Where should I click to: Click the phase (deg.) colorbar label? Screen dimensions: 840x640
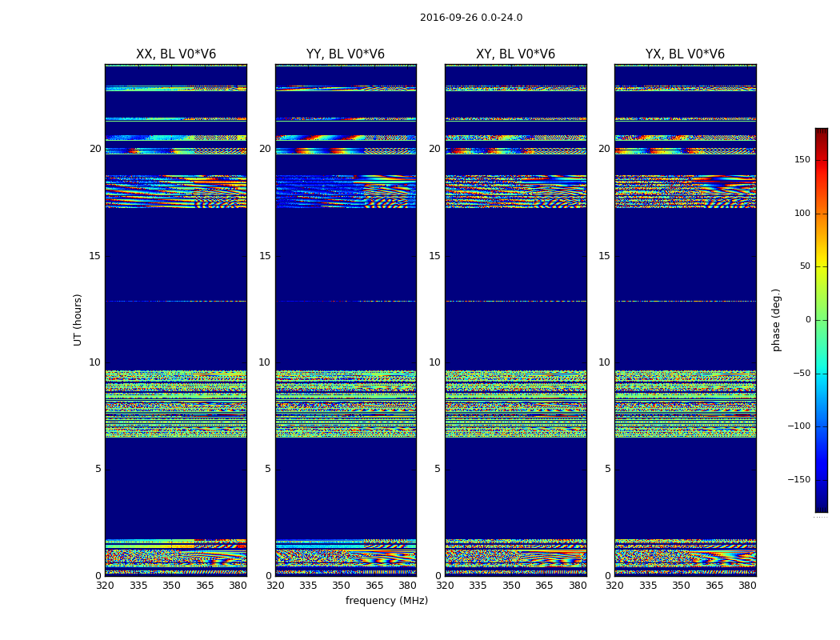tap(777, 319)
